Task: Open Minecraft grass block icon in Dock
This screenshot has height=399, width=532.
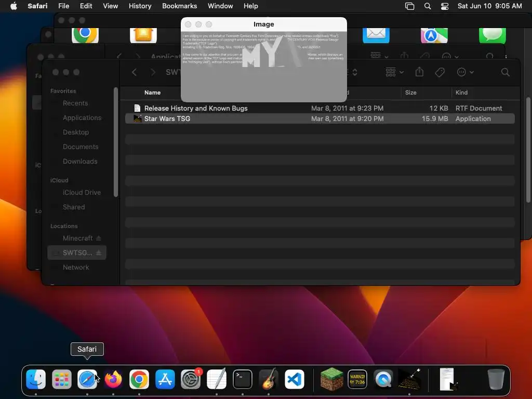Action: coord(331,379)
